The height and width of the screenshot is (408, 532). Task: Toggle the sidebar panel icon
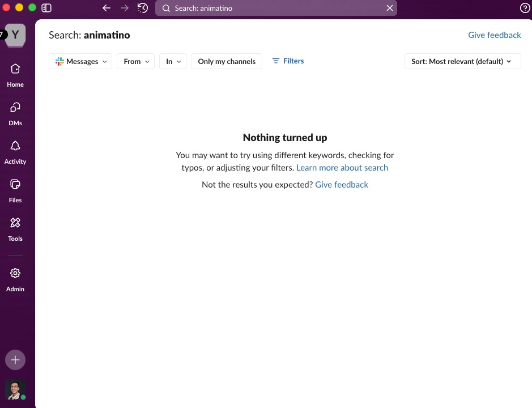point(46,8)
